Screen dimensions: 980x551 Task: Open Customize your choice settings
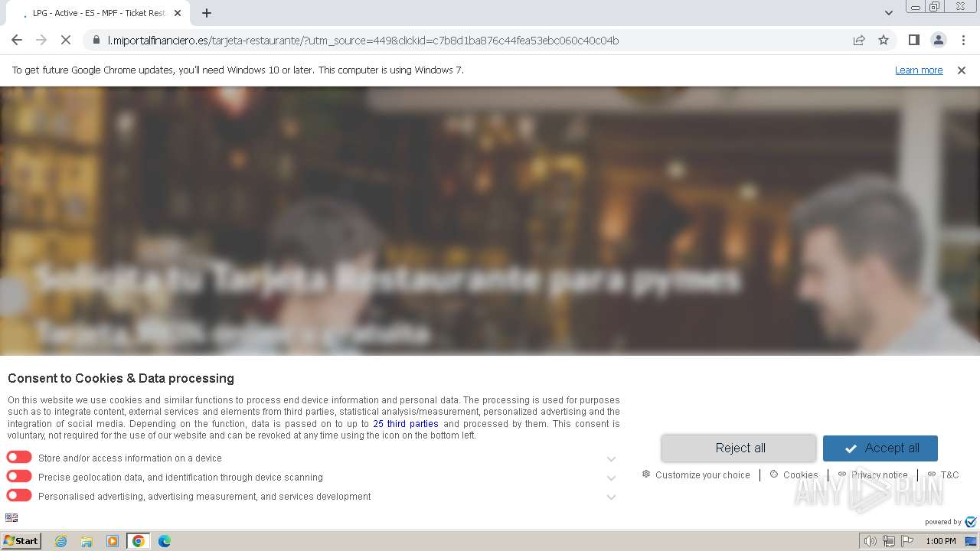point(696,475)
